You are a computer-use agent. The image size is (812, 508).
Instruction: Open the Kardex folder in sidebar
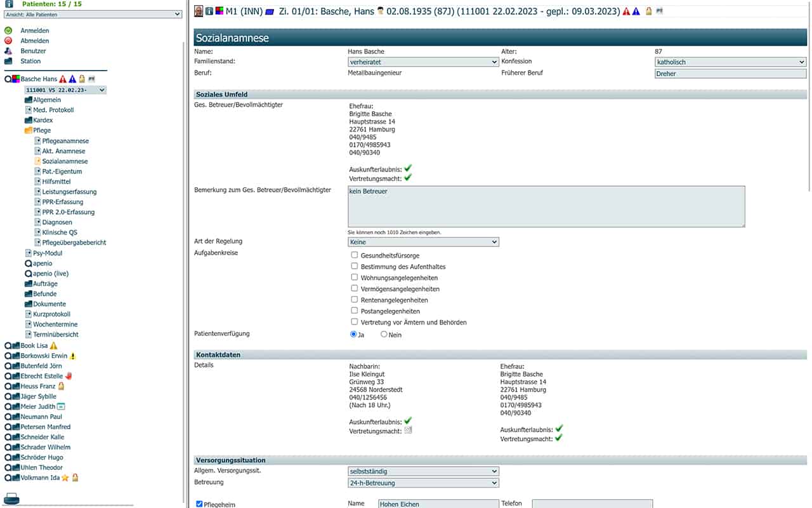[x=43, y=120]
